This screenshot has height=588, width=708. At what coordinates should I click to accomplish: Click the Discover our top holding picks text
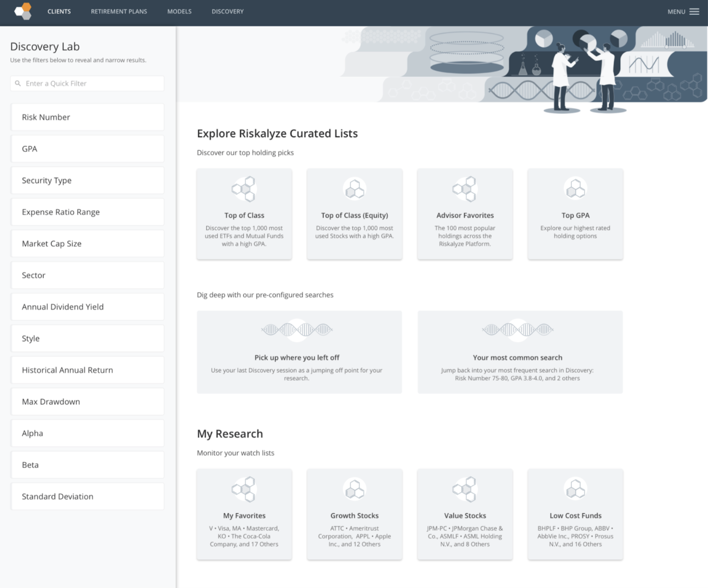245,153
